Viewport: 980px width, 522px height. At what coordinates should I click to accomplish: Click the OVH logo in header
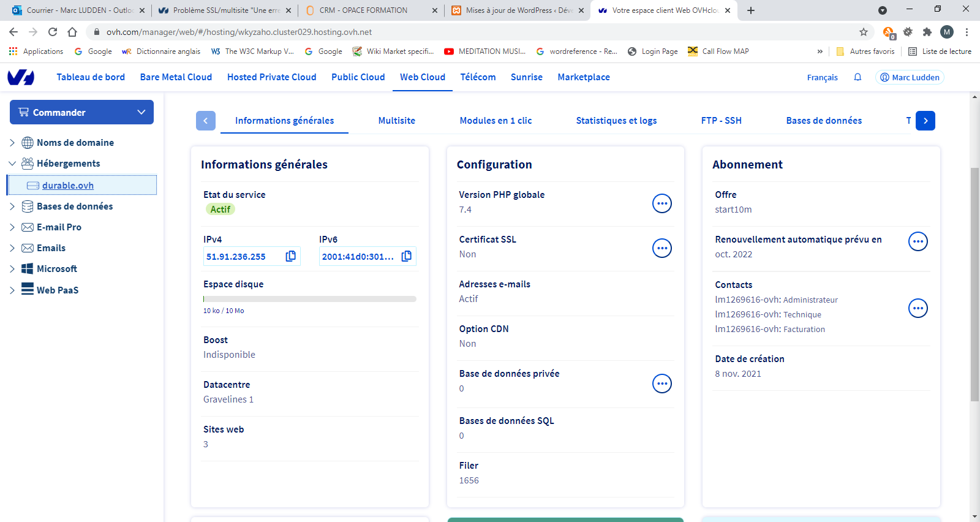[x=21, y=77]
